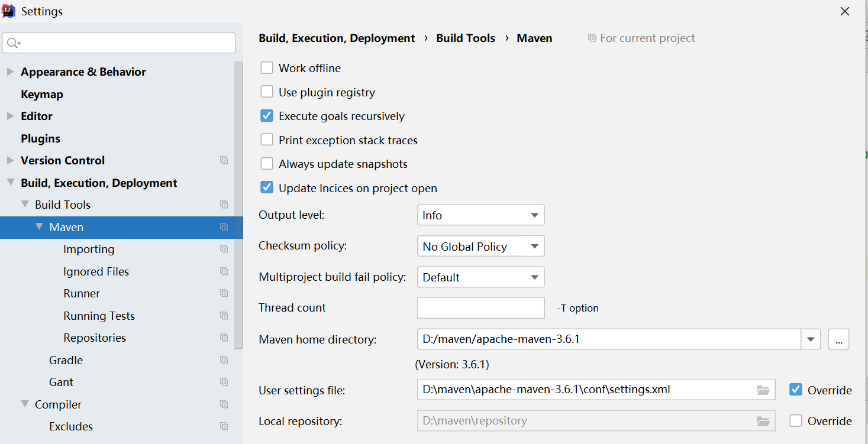
Task: Click project-level icon next to Repositories
Action: [224, 338]
